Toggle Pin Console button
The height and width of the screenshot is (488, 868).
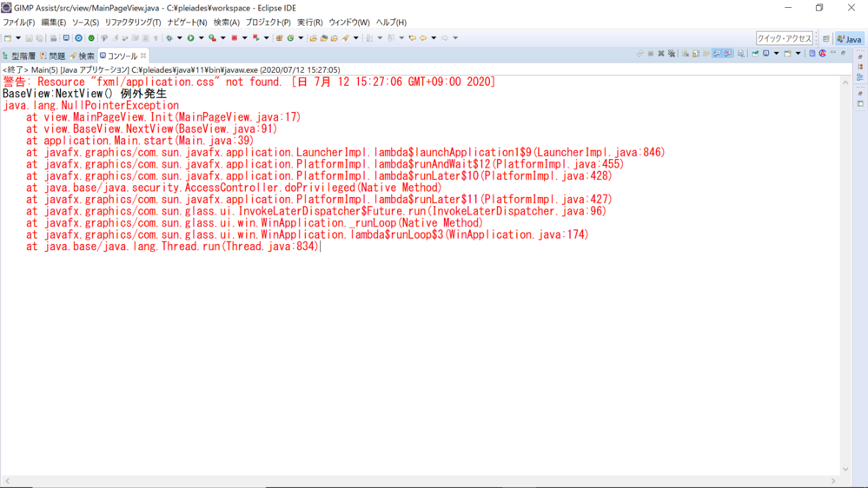[755, 53]
